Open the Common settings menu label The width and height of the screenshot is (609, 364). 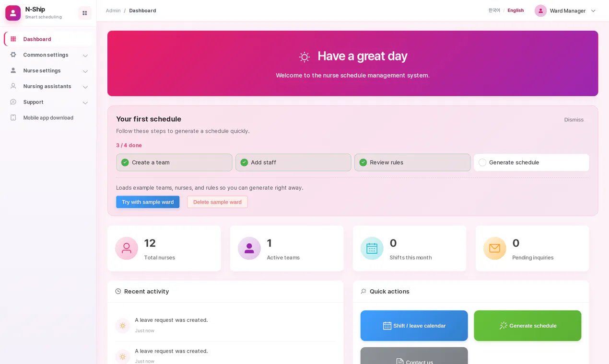click(46, 55)
